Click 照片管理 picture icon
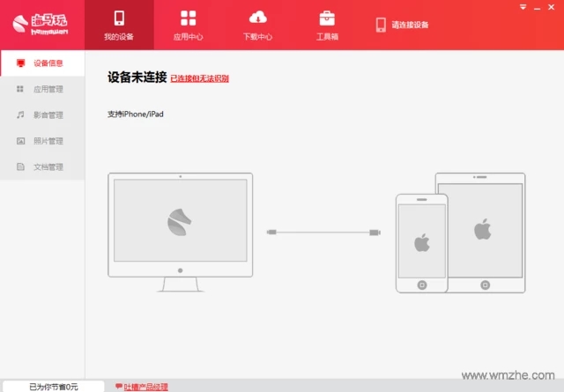 [20, 141]
